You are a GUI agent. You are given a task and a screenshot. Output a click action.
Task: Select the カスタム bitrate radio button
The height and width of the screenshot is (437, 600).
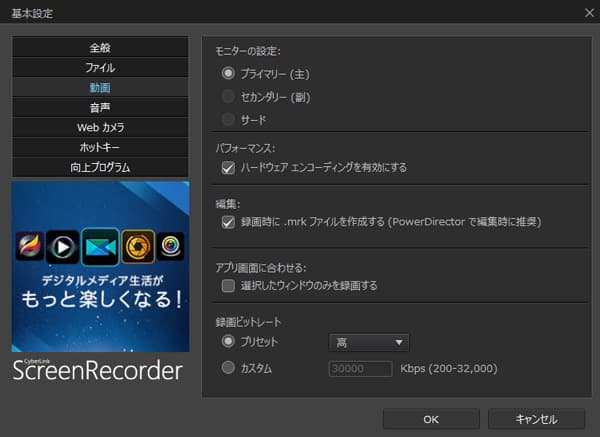(x=228, y=367)
